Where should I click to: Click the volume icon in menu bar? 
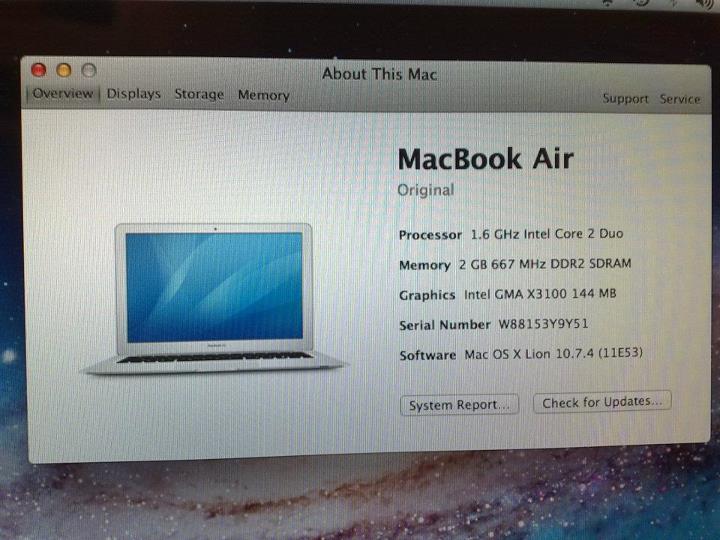704,4
